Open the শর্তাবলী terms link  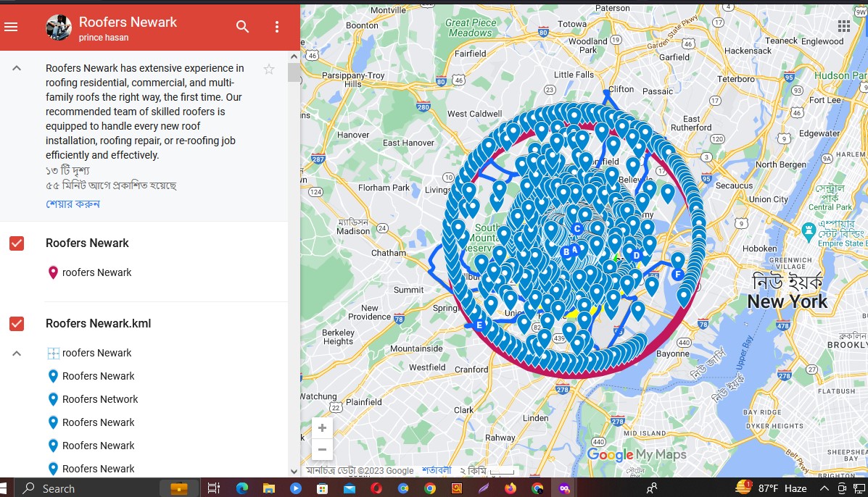[x=437, y=470]
